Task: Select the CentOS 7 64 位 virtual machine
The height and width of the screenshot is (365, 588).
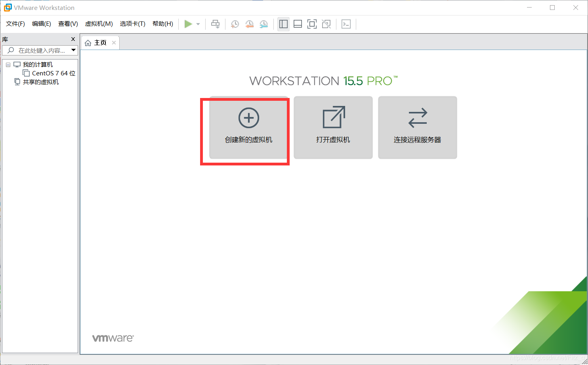Action: tap(53, 73)
